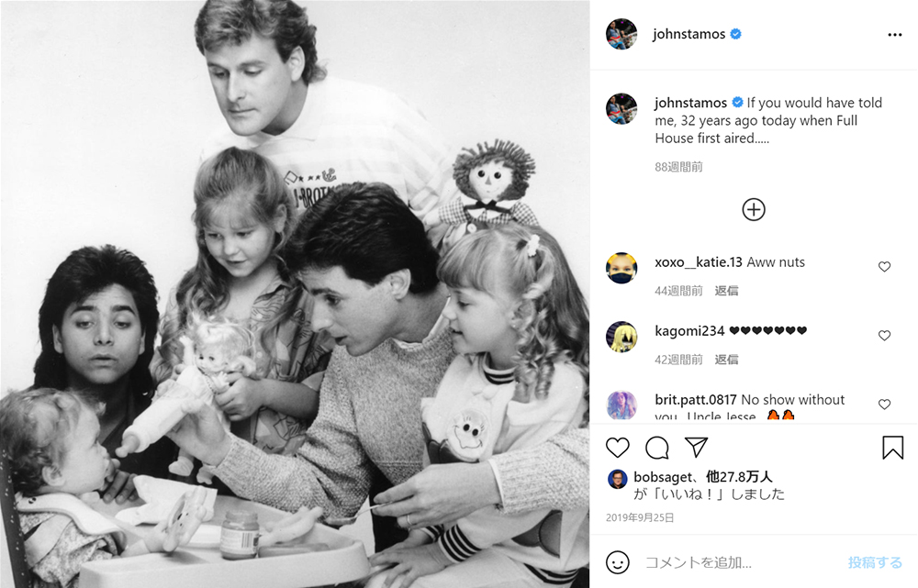Open the comment bubble icon
The height and width of the screenshot is (588, 918).
pyautogui.click(x=657, y=448)
